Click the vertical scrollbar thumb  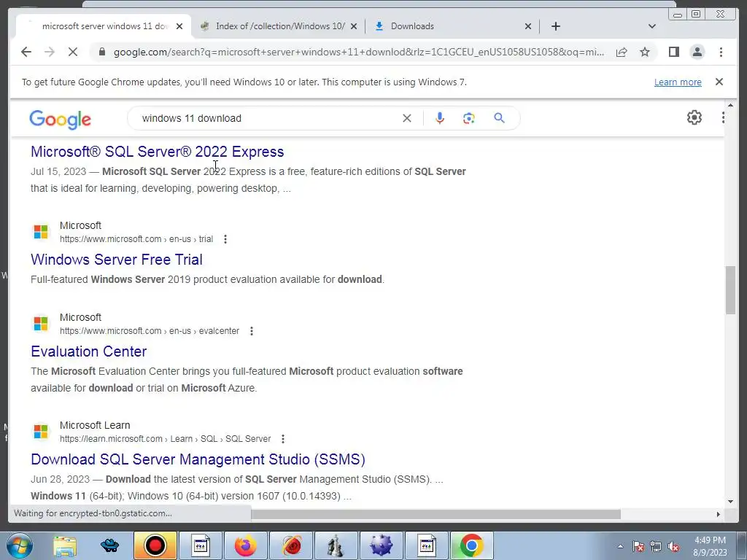[x=730, y=290]
